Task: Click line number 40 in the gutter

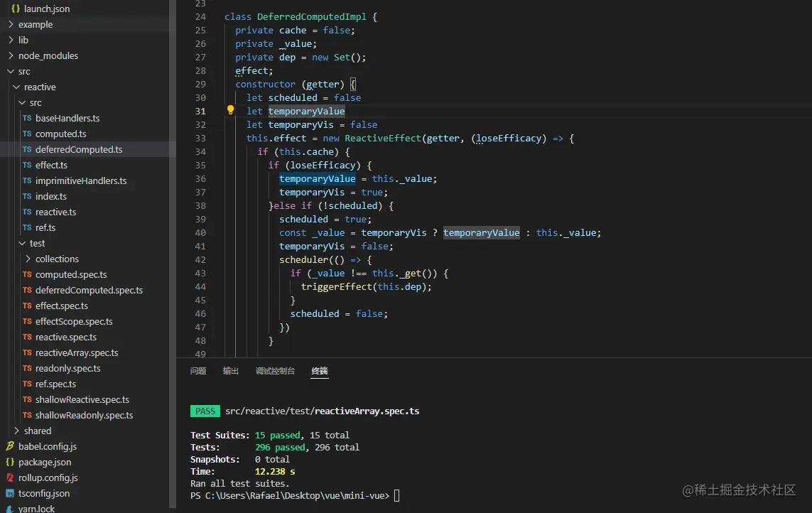Action: 200,232
